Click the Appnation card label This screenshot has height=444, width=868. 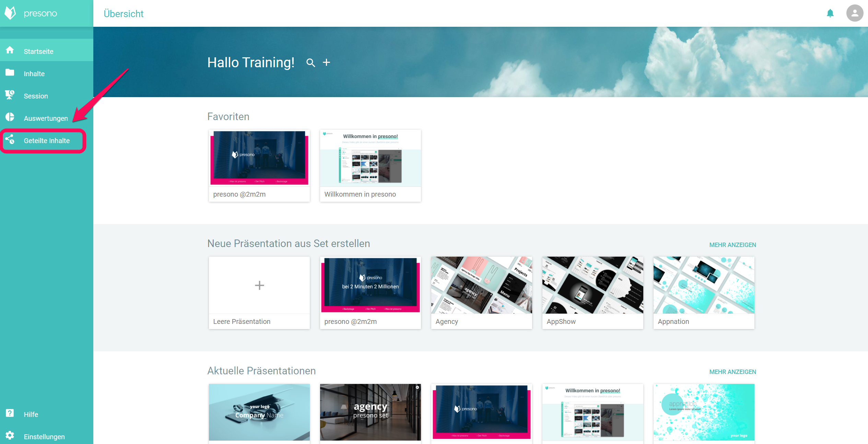click(673, 322)
